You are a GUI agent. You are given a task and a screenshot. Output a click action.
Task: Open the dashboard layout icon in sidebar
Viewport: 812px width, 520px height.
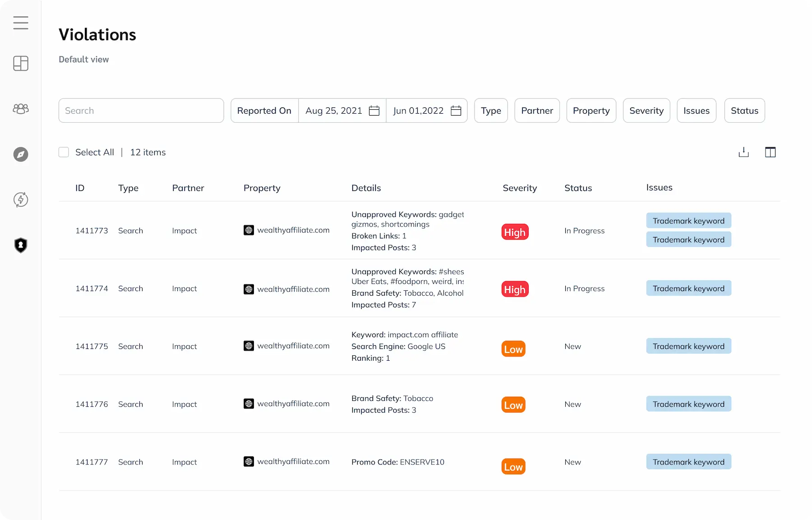21,64
